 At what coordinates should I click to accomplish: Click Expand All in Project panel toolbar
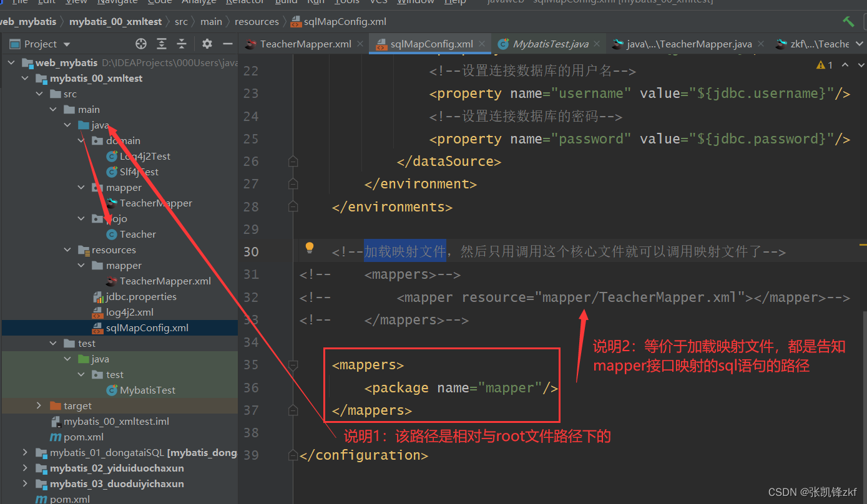[162, 44]
